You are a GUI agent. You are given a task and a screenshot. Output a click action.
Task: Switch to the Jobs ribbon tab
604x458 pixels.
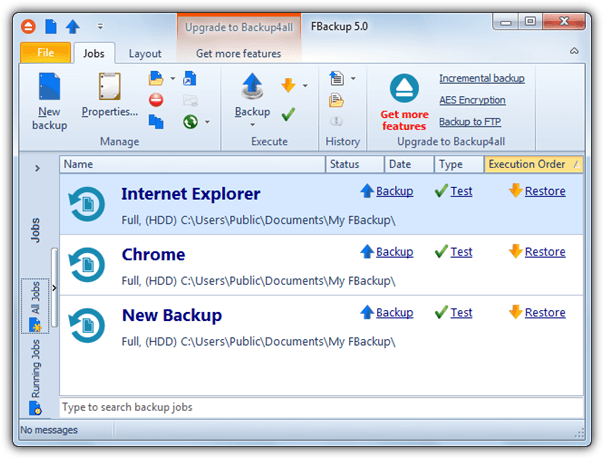tap(94, 54)
